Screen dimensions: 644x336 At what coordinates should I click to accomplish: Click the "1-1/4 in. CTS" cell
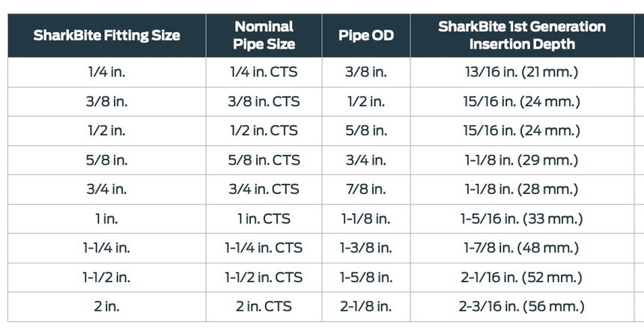pyautogui.click(x=264, y=248)
